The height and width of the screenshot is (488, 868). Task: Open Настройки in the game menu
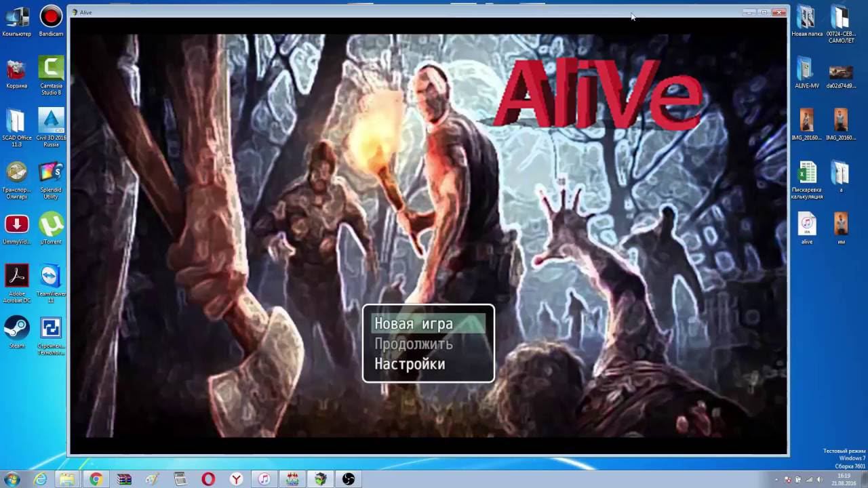coord(410,364)
